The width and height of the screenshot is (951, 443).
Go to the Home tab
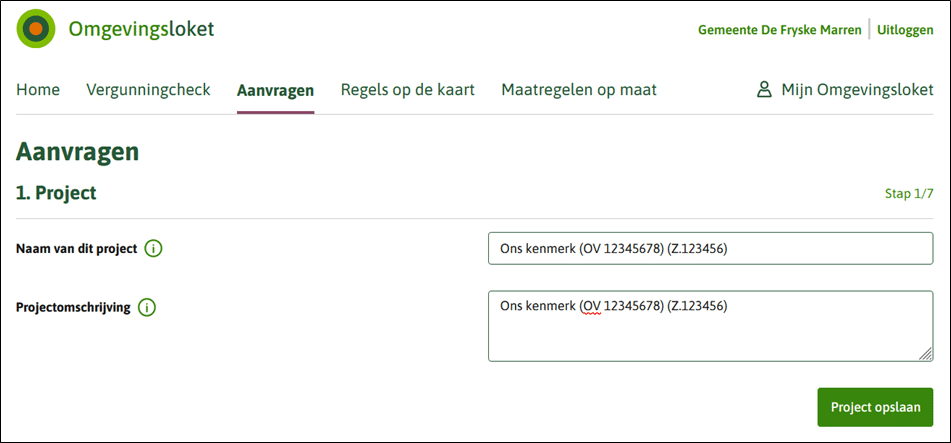click(x=38, y=90)
